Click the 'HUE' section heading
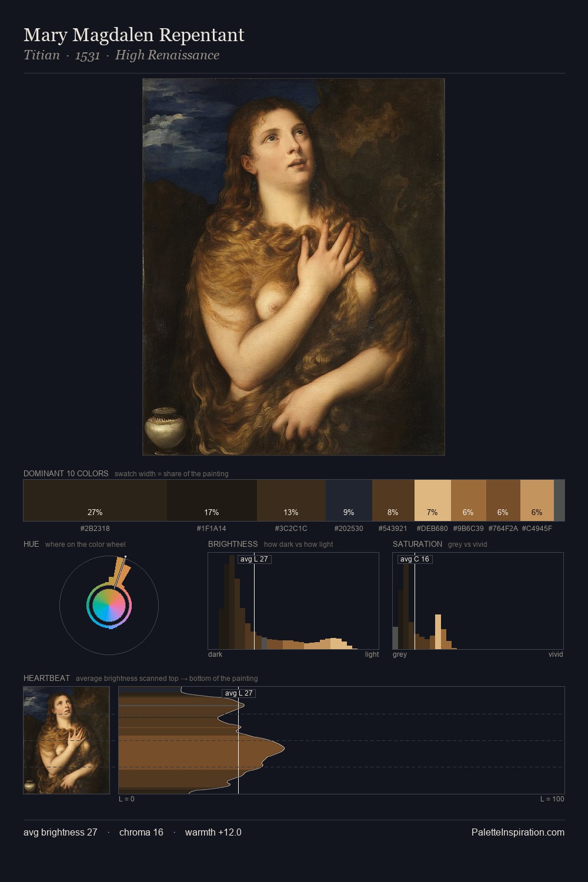This screenshot has width=588, height=882. 31,544
